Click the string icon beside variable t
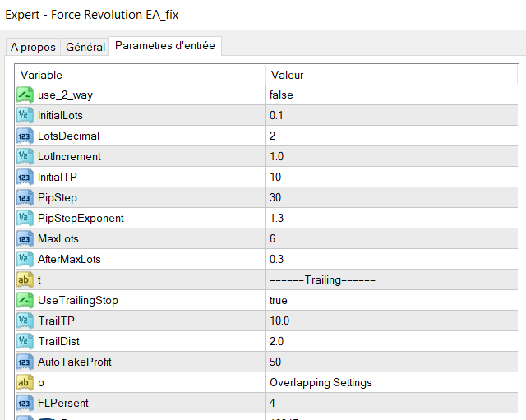526x420 pixels. (x=24, y=279)
